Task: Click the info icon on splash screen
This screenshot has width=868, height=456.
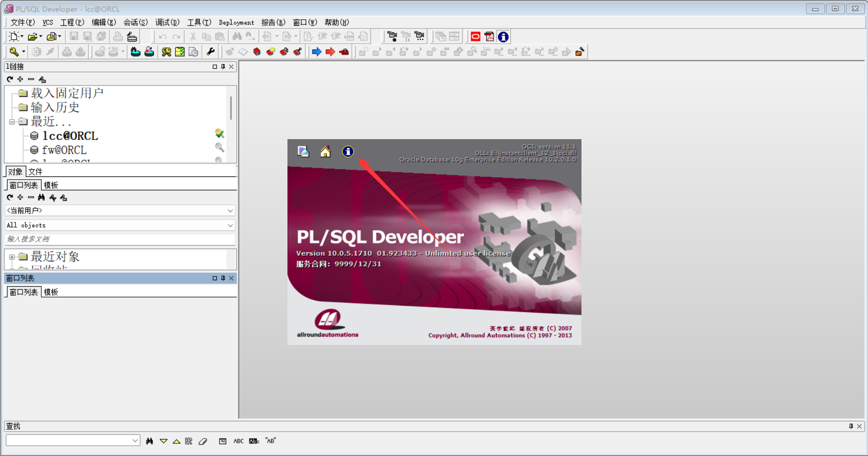Action: [348, 151]
